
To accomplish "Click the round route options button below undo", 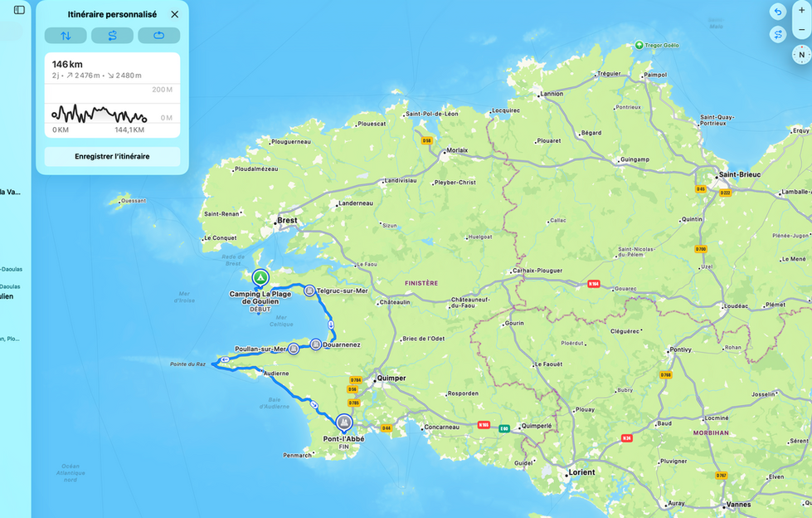I will pos(778,35).
